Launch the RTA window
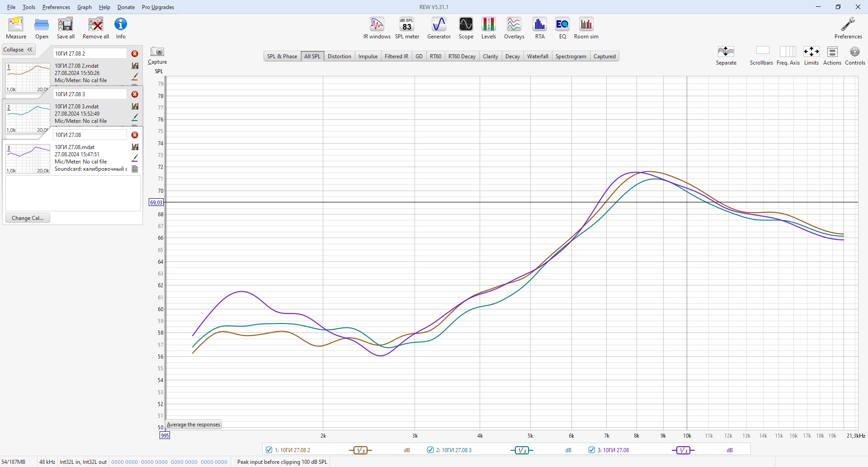Screen dimensions: 868x467 click(540, 28)
